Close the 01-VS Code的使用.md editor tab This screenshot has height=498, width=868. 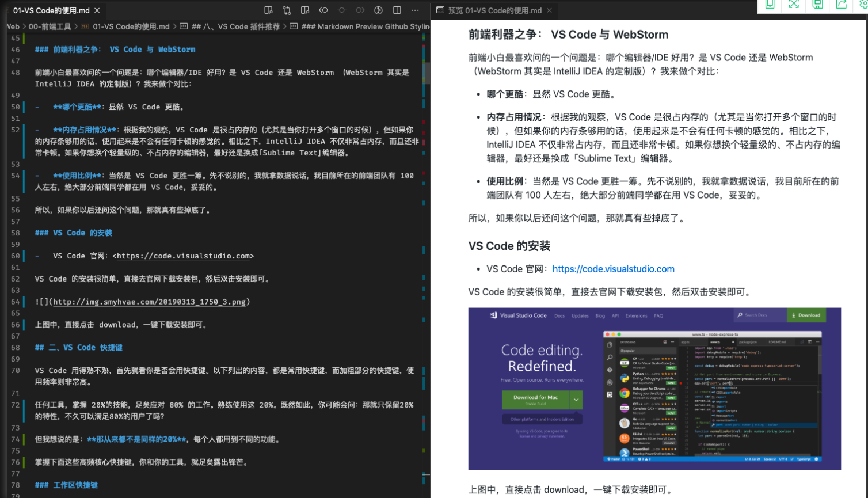[x=97, y=10]
